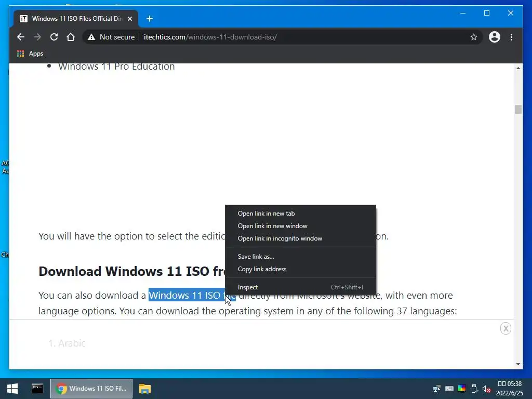
Task: Click the vertical scrollbar thumb
Action: pos(518,109)
